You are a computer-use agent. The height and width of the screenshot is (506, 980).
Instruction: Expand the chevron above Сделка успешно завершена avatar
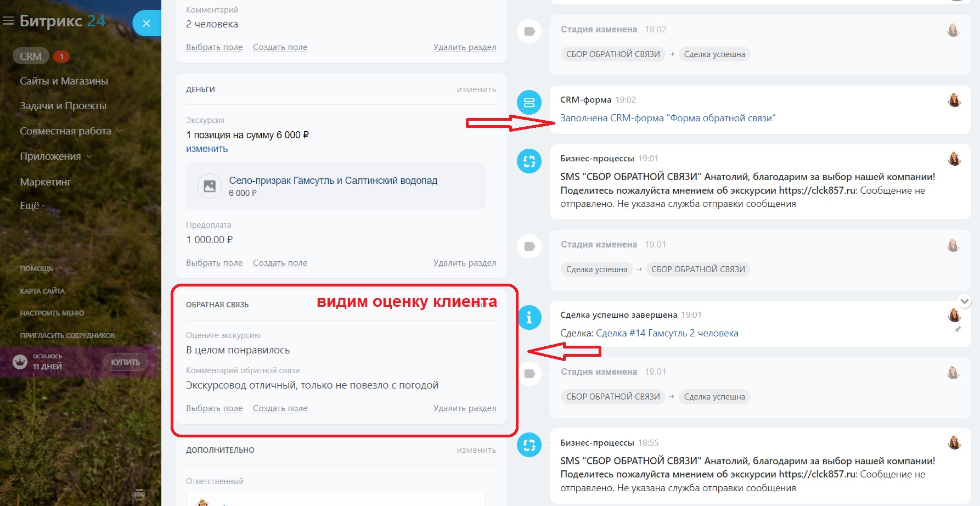pyautogui.click(x=965, y=301)
